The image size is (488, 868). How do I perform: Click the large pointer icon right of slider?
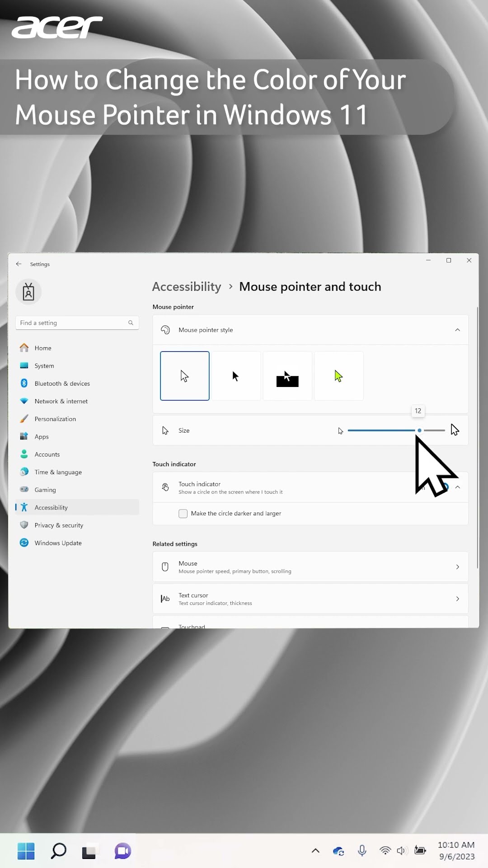point(455,429)
